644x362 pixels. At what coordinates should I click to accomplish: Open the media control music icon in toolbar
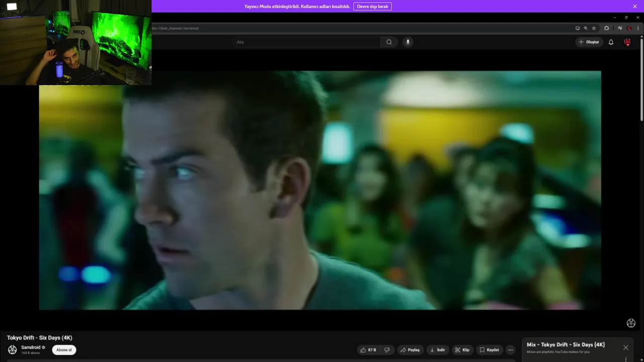click(620, 28)
